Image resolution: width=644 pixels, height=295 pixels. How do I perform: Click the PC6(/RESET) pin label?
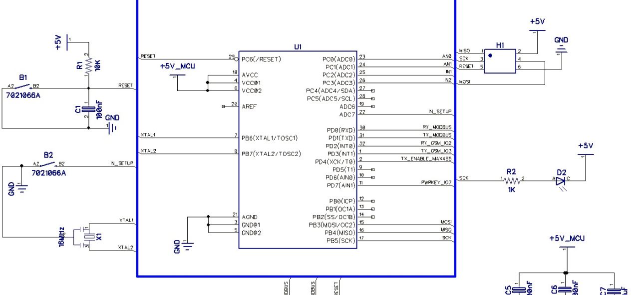[261, 59]
